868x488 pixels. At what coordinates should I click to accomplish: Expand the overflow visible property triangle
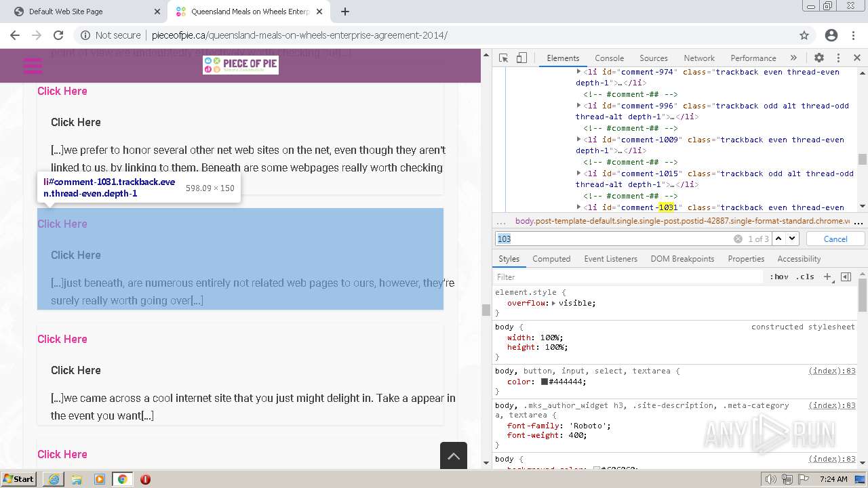(553, 303)
